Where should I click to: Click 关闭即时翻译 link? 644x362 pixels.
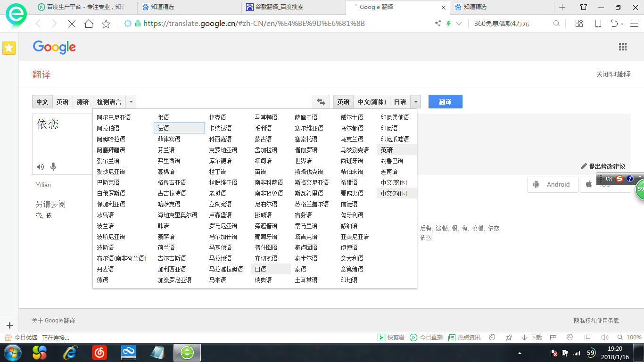613,74
